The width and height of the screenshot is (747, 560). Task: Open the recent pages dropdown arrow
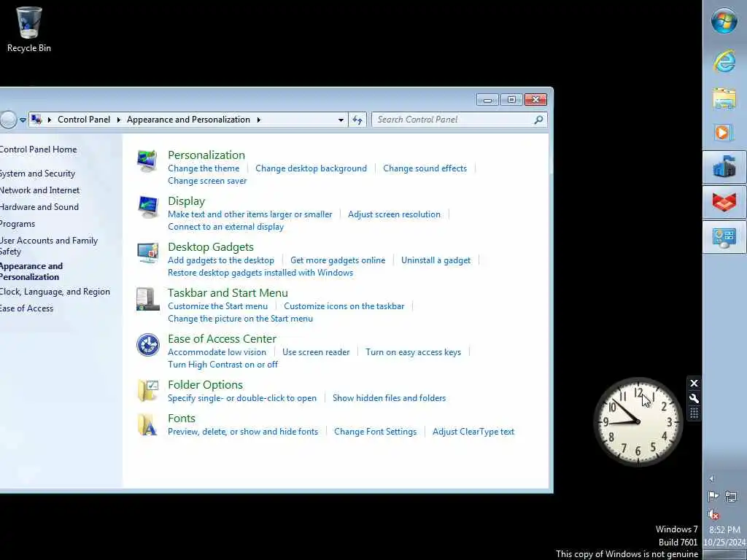click(x=23, y=120)
